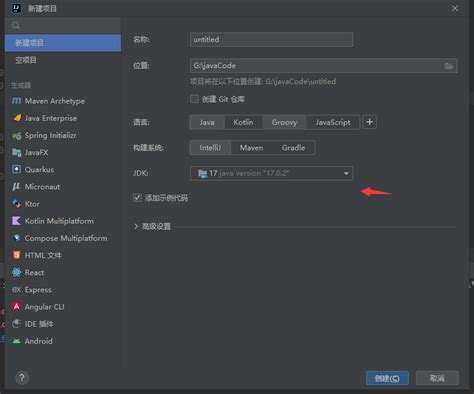Click the blue Create button

(x=387, y=378)
